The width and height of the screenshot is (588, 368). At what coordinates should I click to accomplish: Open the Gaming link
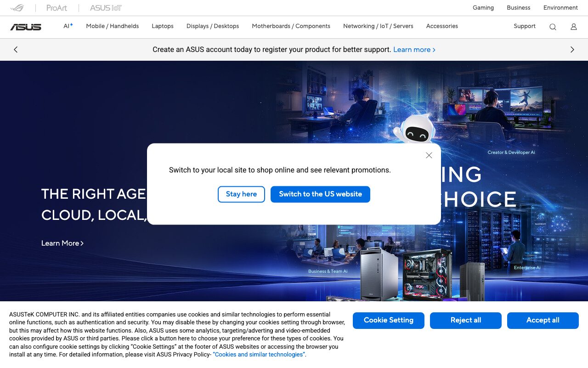click(x=483, y=8)
